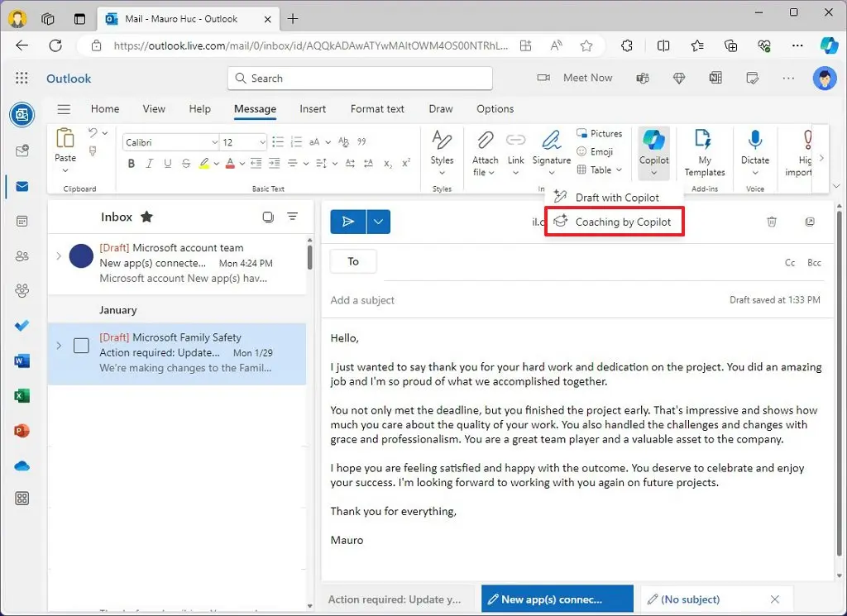Select the Microsoft Family Safety draft checkbox
The image size is (847, 616).
coord(81,346)
